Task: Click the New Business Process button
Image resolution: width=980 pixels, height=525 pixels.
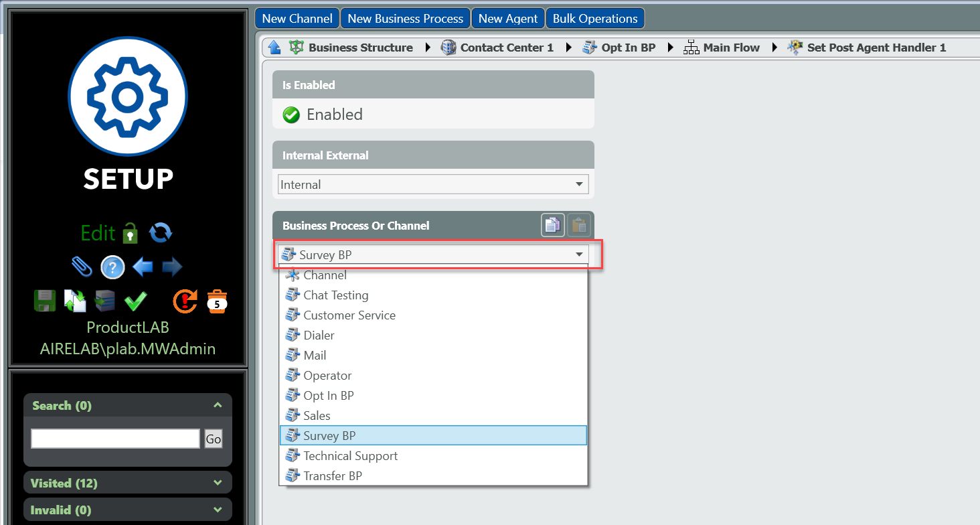Action: [x=406, y=19]
